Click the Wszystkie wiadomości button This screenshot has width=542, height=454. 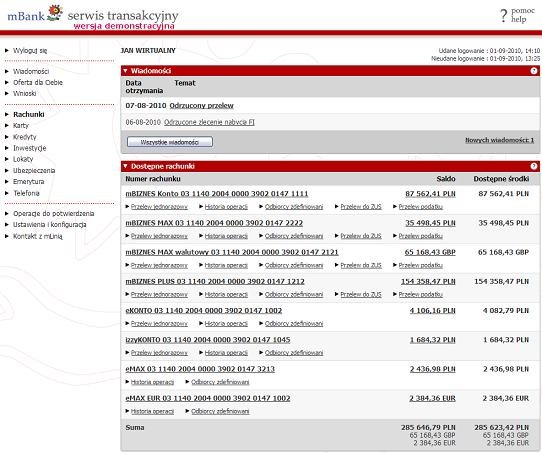(170, 142)
